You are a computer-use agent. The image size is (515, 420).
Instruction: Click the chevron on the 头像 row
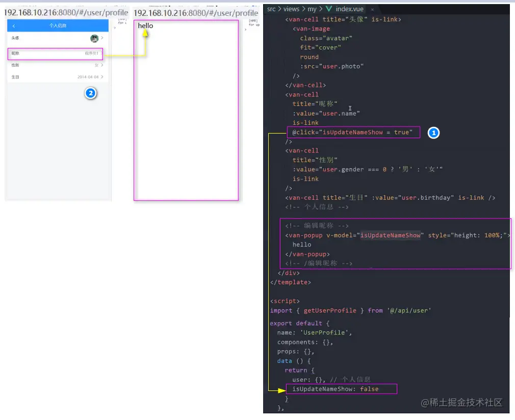[x=102, y=38]
